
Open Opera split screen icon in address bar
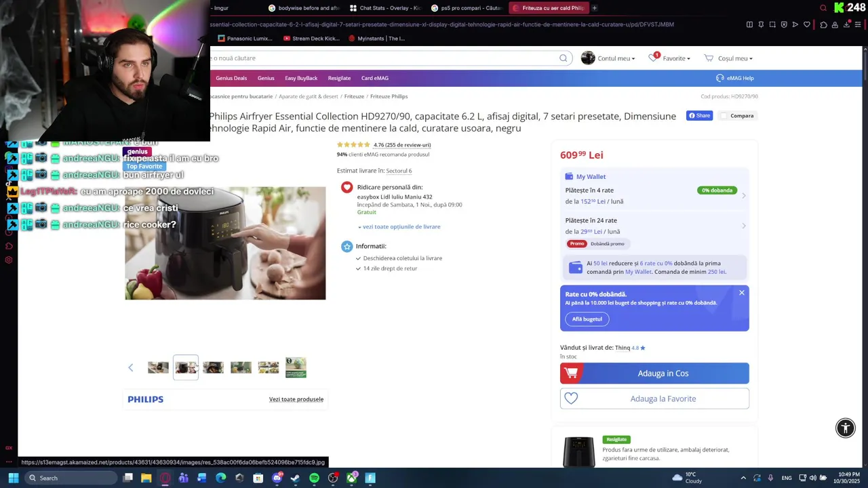tap(749, 24)
